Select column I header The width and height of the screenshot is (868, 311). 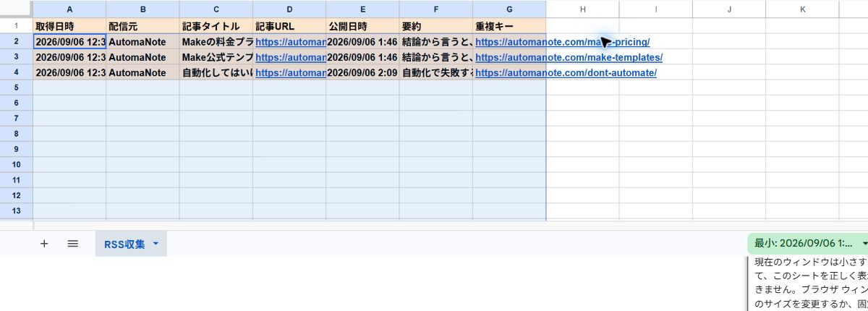click(656, 9)
